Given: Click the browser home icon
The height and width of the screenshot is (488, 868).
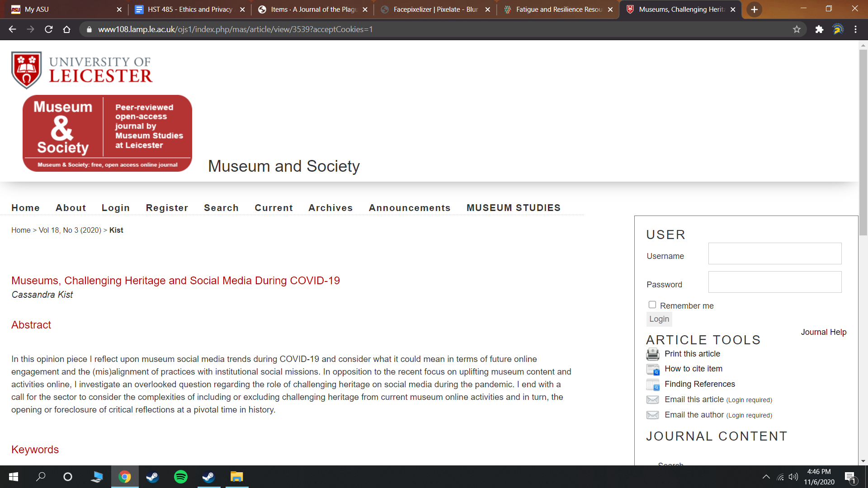Looking at the screenshot, I should [67, 29].
